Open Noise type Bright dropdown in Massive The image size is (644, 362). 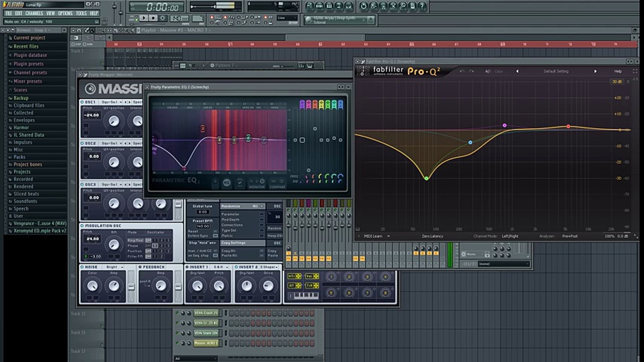pos(114,267)
